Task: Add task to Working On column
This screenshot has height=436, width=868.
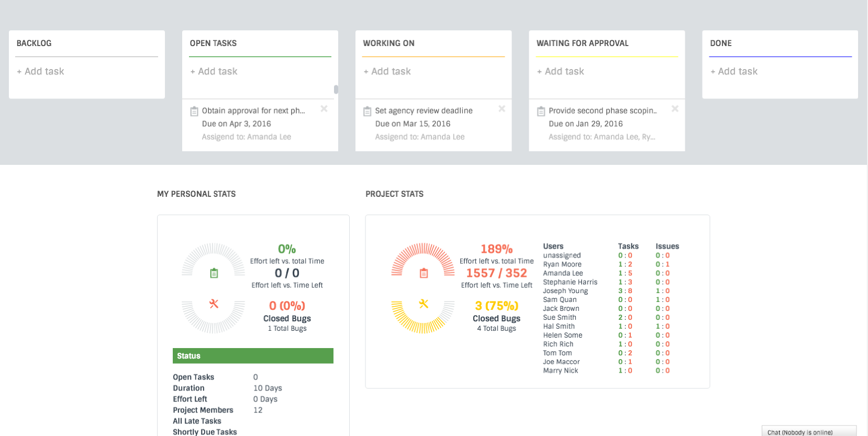Action: [x=387, y=71]
